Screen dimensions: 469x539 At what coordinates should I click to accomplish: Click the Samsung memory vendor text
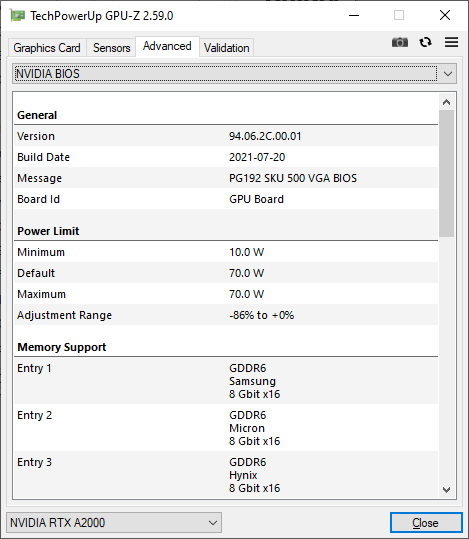pos(252,381)
